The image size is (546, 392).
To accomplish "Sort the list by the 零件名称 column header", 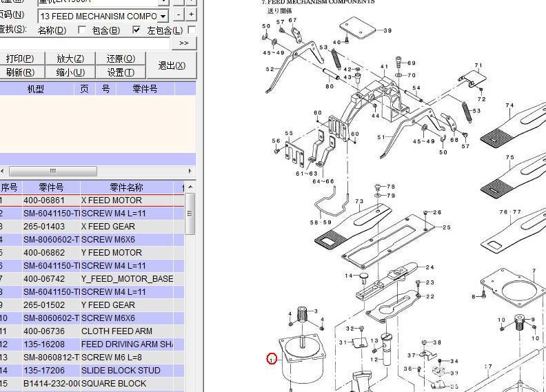I will (126, 187).
